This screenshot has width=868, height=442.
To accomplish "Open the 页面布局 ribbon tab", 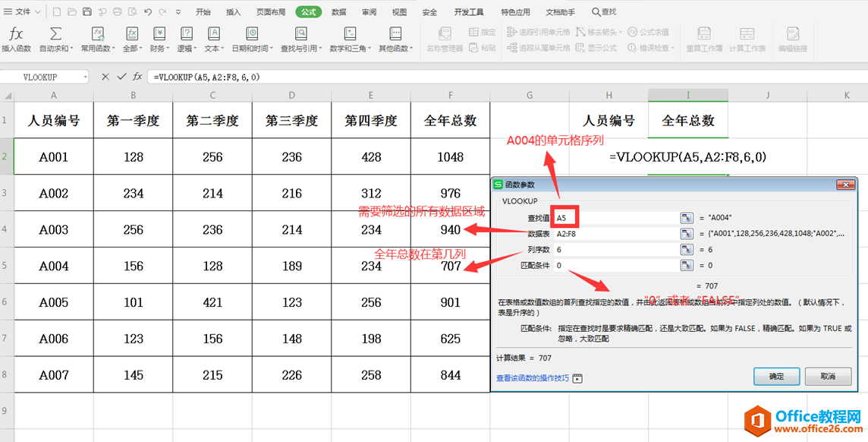I will (272, 11).
